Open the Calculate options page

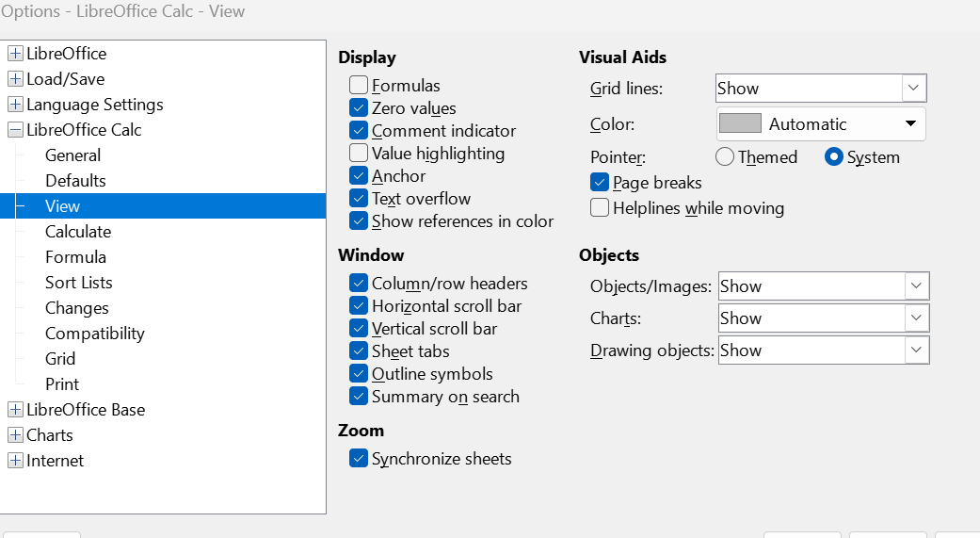(x=78, y=232)
